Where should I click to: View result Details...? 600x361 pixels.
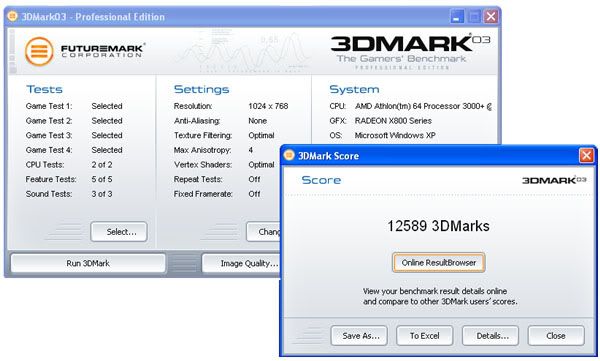click(x=491, y=336)
